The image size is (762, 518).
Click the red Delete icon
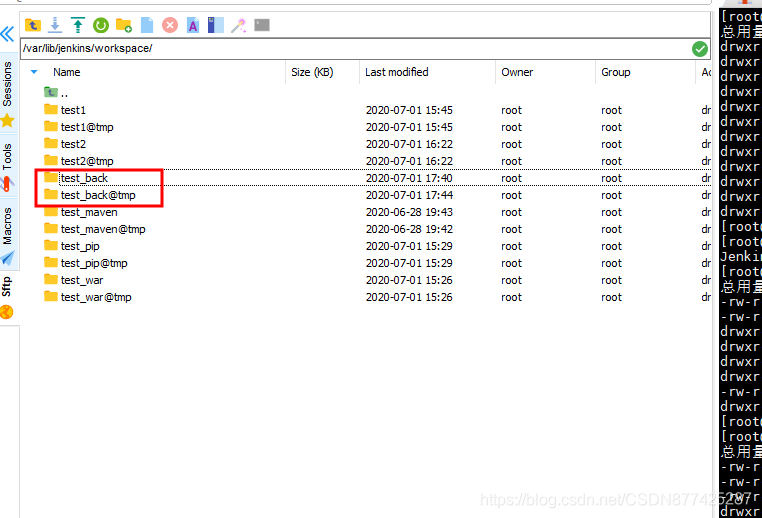tap(170, 25)
